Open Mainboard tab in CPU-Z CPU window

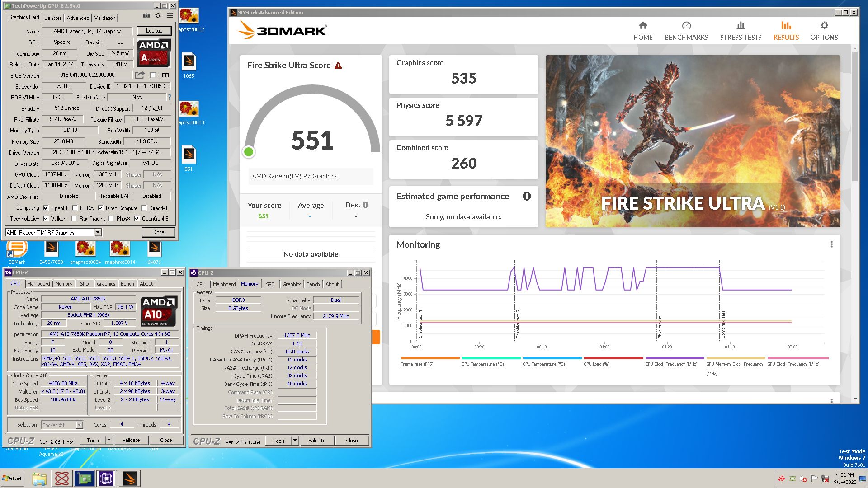pyautogui.click(x=38, y=284)
